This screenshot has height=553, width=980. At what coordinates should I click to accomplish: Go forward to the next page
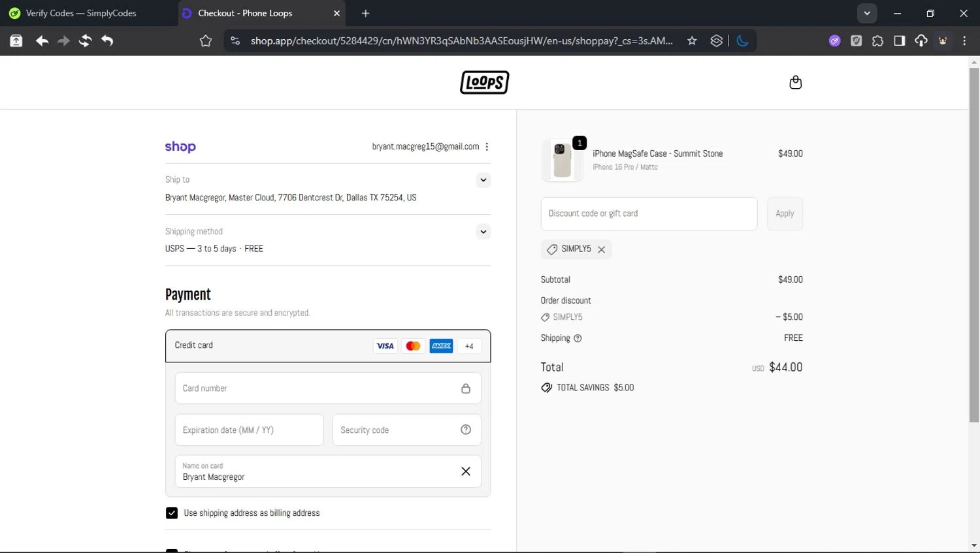[x=63, y=41]
